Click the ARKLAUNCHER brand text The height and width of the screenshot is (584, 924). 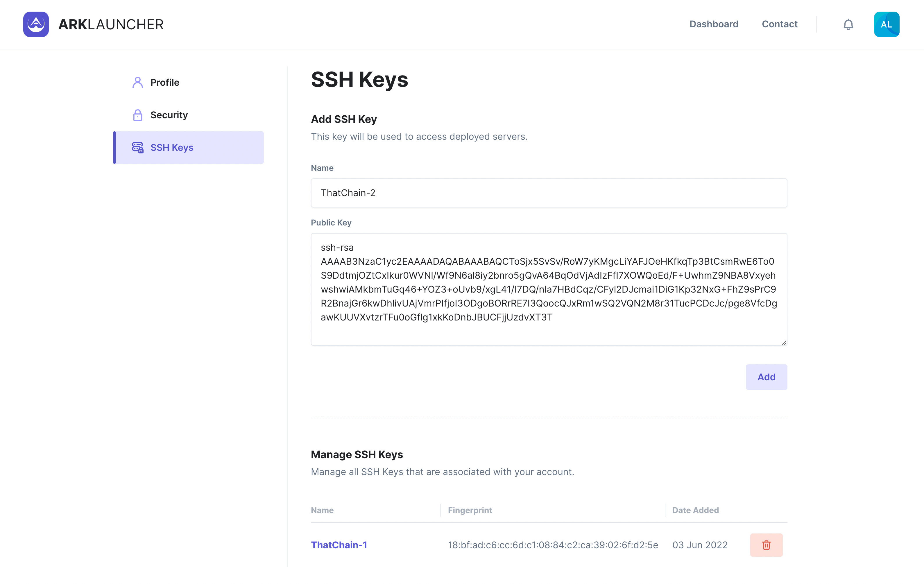pyautogui.click(x=111, y=25)
